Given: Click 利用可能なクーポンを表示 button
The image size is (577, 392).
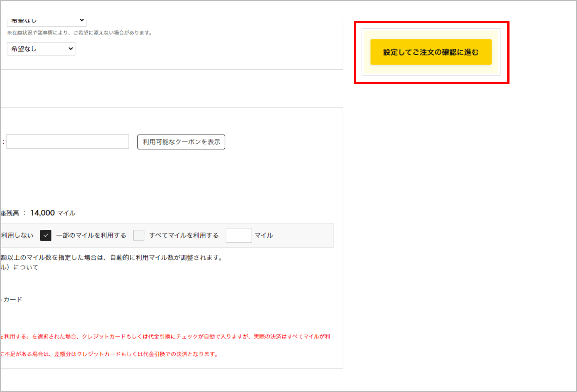Looking at the screenshot, I should [x=181, y=142].
